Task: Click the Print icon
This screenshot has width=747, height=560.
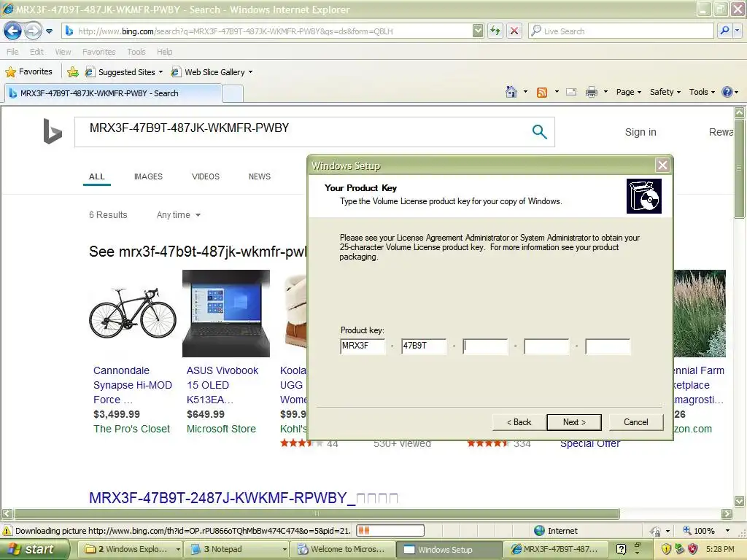Action: click(591, 92)
